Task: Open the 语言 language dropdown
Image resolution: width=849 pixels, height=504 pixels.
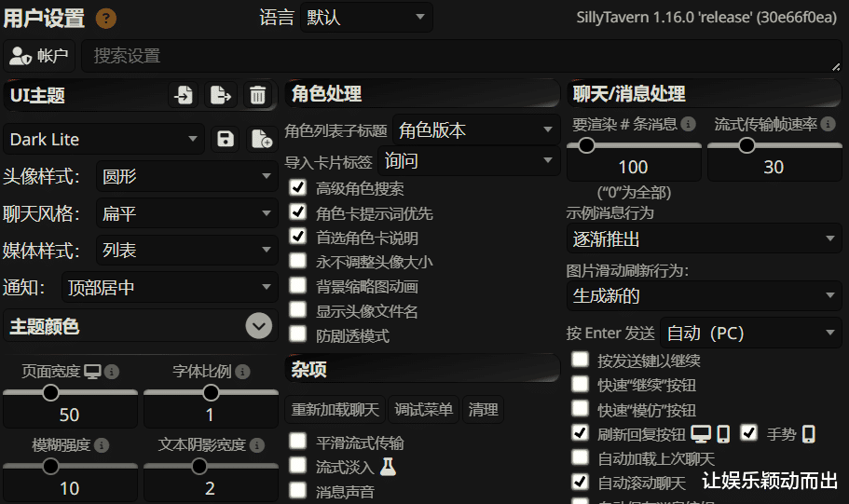Action: [366, 18]
